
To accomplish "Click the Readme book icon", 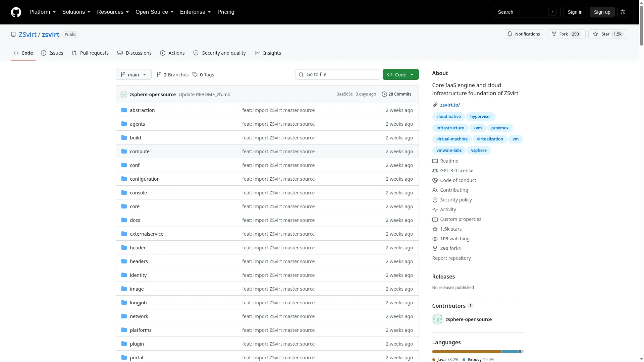I will click(435, 161).
